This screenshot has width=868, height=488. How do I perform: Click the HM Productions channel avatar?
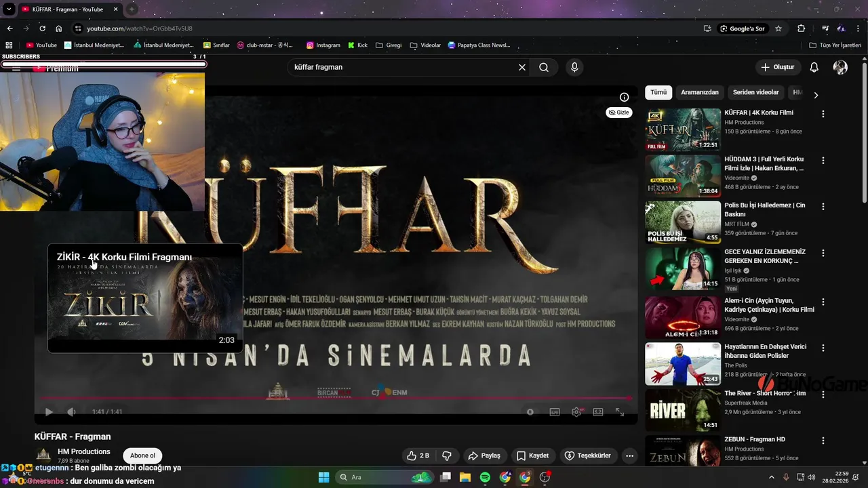pyautogui.click(x=43, y=455)
